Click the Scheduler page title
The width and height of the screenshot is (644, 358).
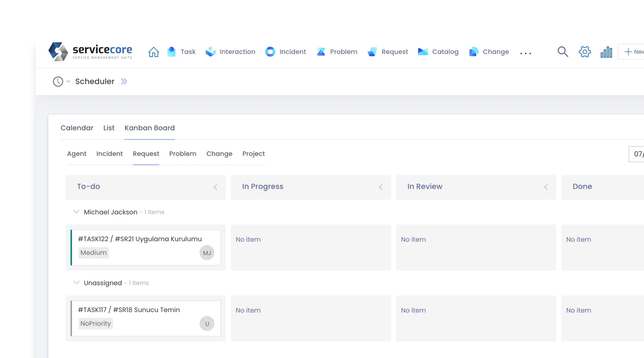coord(95,82)
